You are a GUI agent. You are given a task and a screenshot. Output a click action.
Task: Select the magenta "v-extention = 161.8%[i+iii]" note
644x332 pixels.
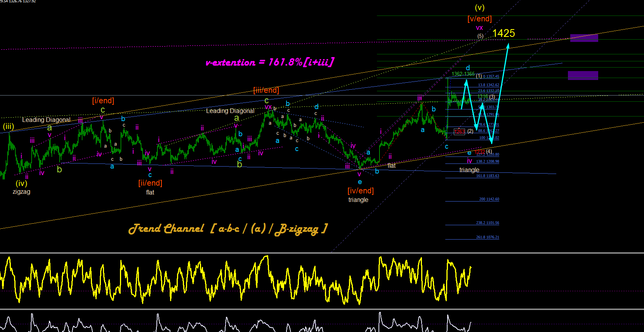pyautogui.click(x=269, y=62)
